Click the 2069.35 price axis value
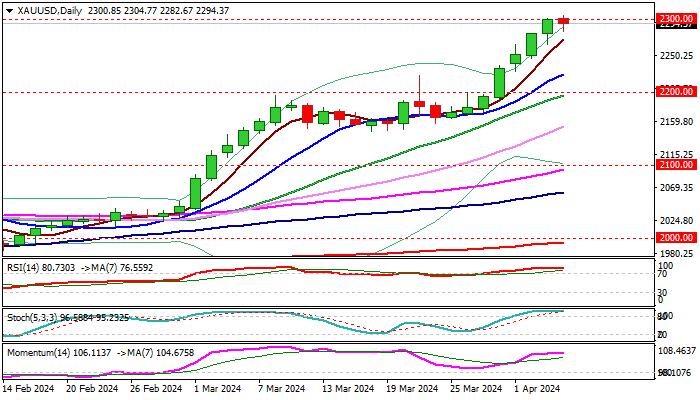Screen dimensions: 700x400 point(676,187)
